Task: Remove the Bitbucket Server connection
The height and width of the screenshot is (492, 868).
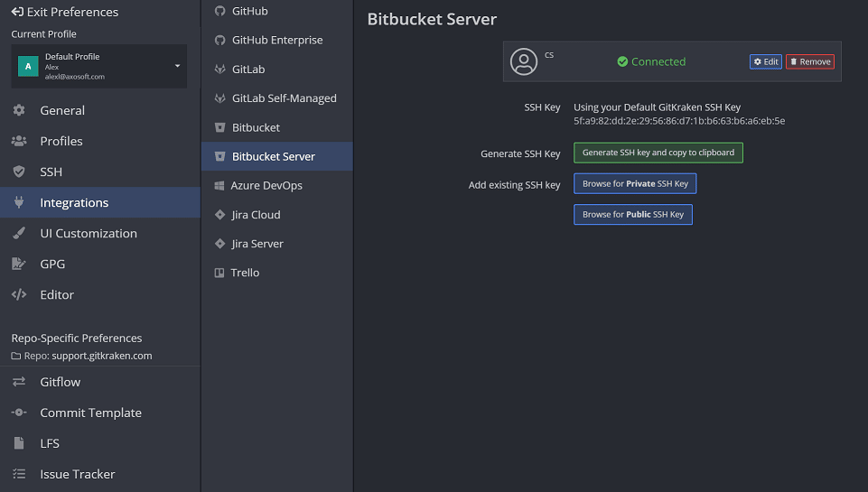Action: (x=810, y=61)
